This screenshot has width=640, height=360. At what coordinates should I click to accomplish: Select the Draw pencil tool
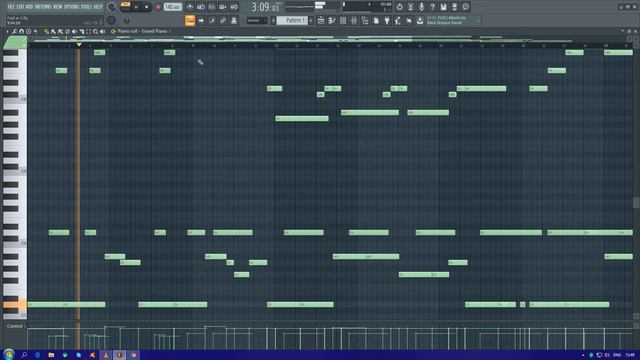[x=46, y=31]
